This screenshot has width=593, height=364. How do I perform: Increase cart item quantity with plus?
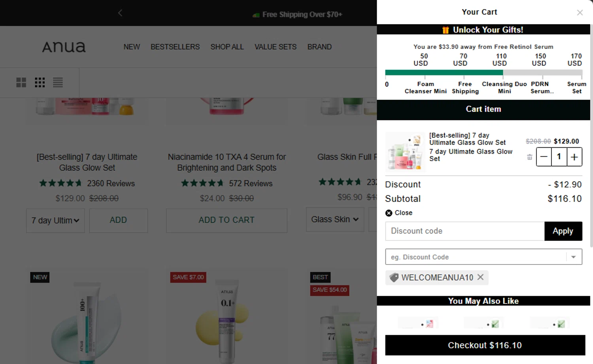pos(574,157)
